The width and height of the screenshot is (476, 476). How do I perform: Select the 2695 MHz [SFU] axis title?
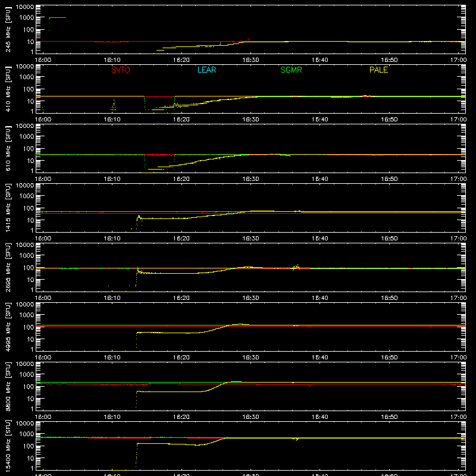[8, 267]
